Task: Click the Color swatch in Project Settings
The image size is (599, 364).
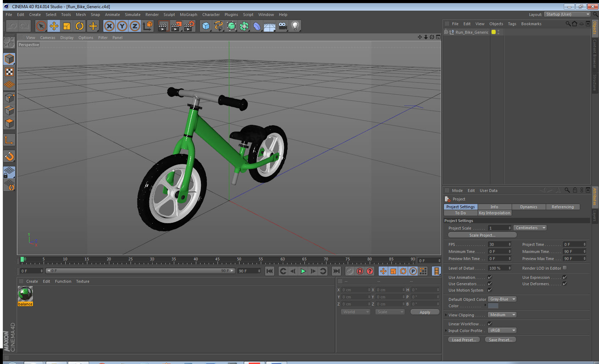Action: click(493, 306)
